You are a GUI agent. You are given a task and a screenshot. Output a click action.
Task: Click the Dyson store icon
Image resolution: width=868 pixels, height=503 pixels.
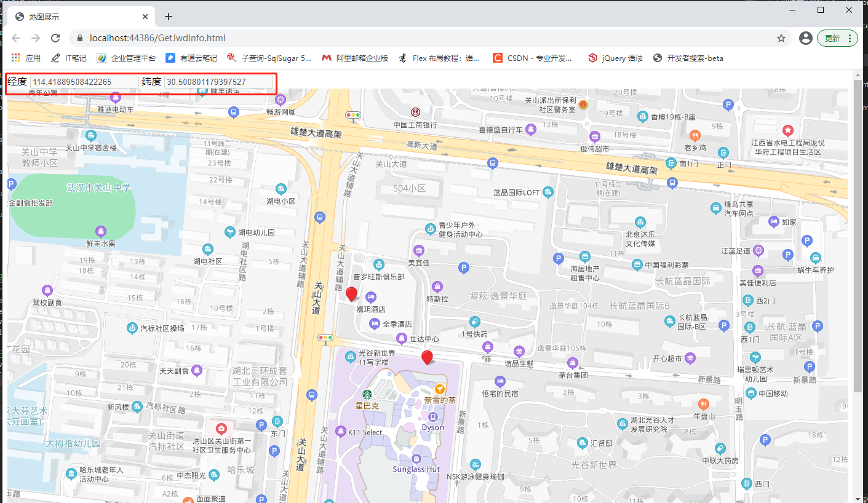pyautogui.click(x=433, y=417)
